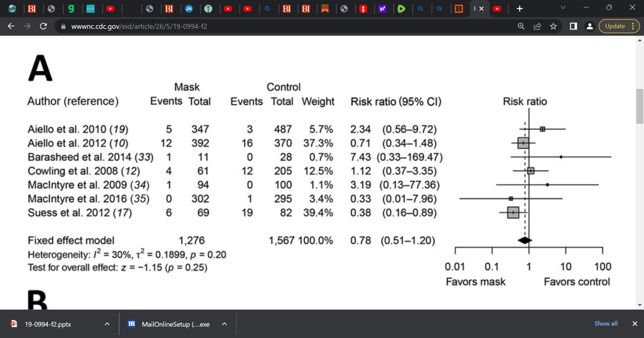Viewport: 644px width, 338px height.
Task: Click the vertical scrollbar thumb
Action: tap(640, 106)
